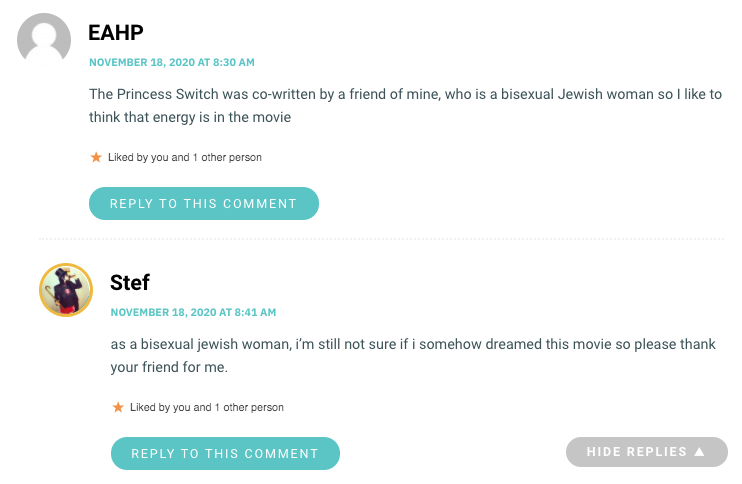Click the 'Hide Replies' label text
Screen dimensions: 742x484
pos(636,452)
